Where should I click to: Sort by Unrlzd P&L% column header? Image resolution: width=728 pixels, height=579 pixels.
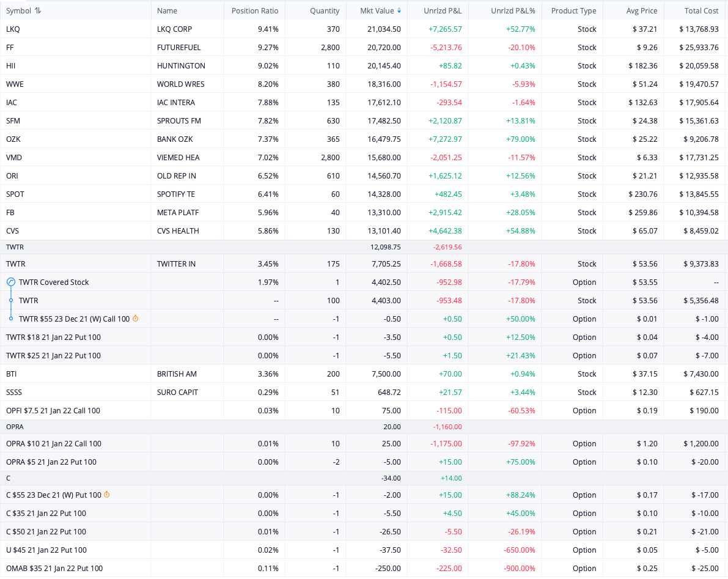[x=513, y=10]
